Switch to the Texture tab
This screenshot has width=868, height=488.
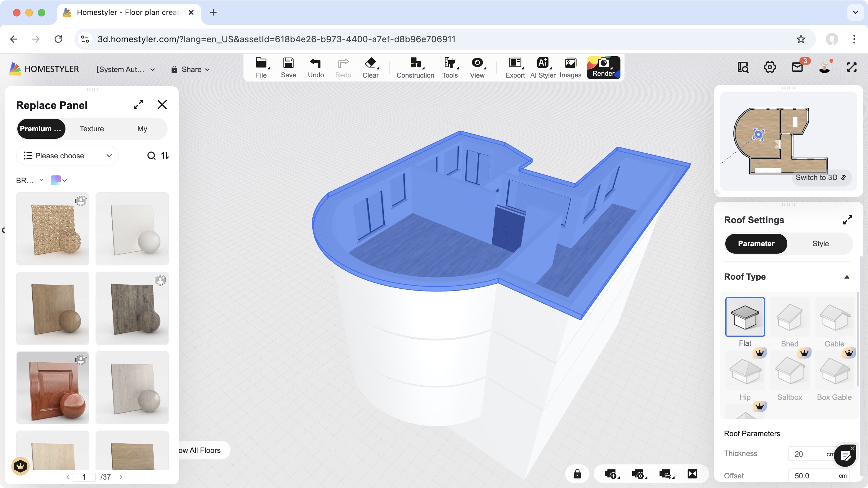click(x=92, y=129)
